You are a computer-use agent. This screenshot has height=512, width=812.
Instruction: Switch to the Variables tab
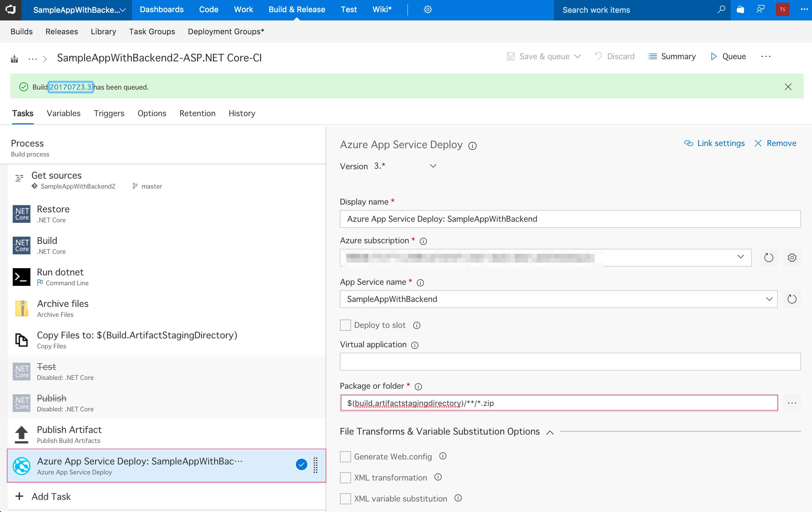point(63,114)
